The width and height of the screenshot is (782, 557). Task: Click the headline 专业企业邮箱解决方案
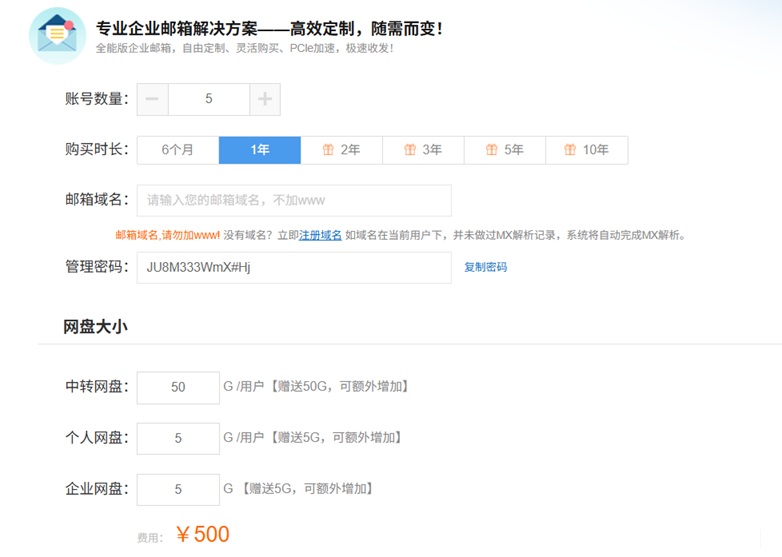tap(177, 28)
